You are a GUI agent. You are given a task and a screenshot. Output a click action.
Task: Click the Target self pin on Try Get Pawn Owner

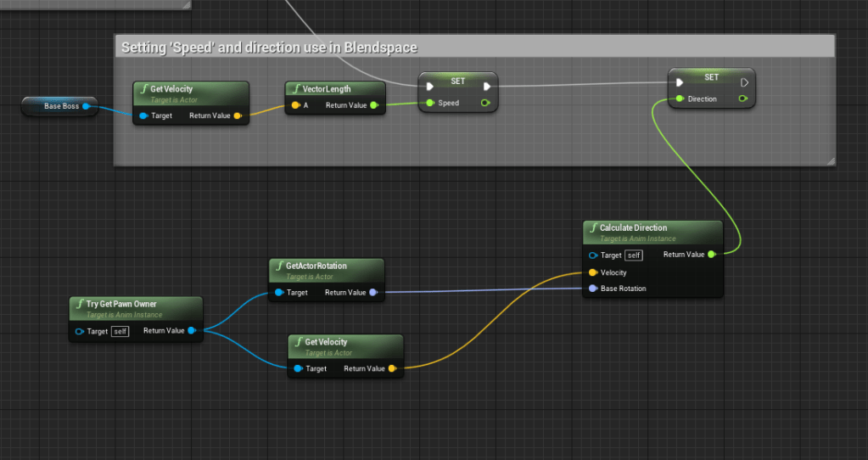point(80,331)
